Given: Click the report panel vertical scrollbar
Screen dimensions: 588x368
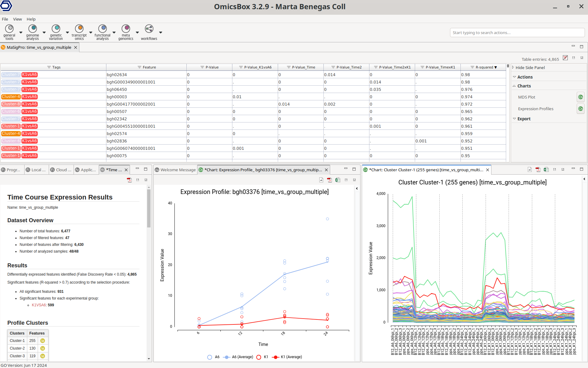Looking at the screenshot, I should [x=149, y=209].
